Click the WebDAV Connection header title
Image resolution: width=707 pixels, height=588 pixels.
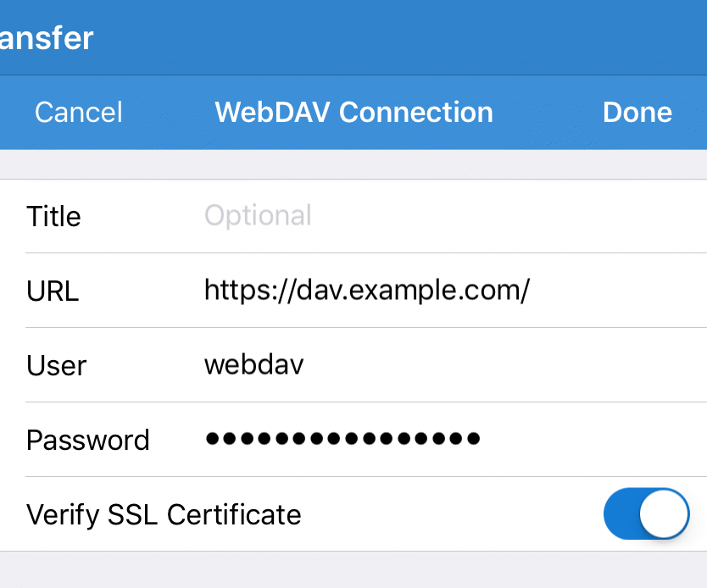353,113
